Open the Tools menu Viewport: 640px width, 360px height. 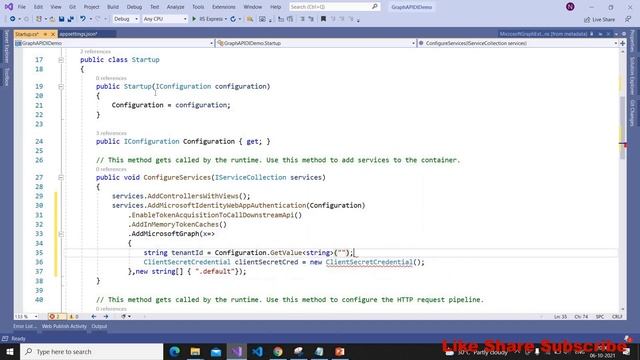[x=198, y=7]
